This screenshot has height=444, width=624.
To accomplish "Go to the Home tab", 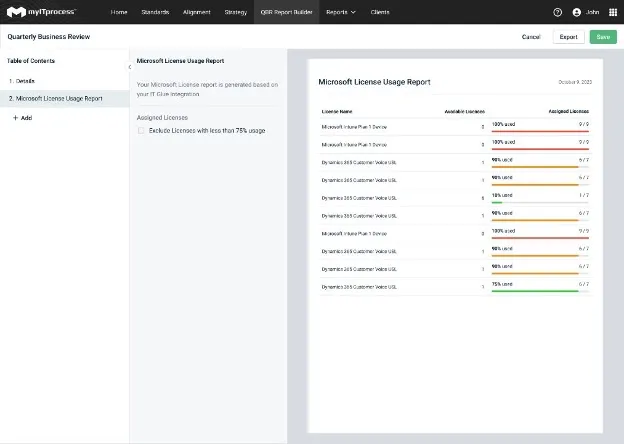I will pyautogui.click(x=119, y=12).
